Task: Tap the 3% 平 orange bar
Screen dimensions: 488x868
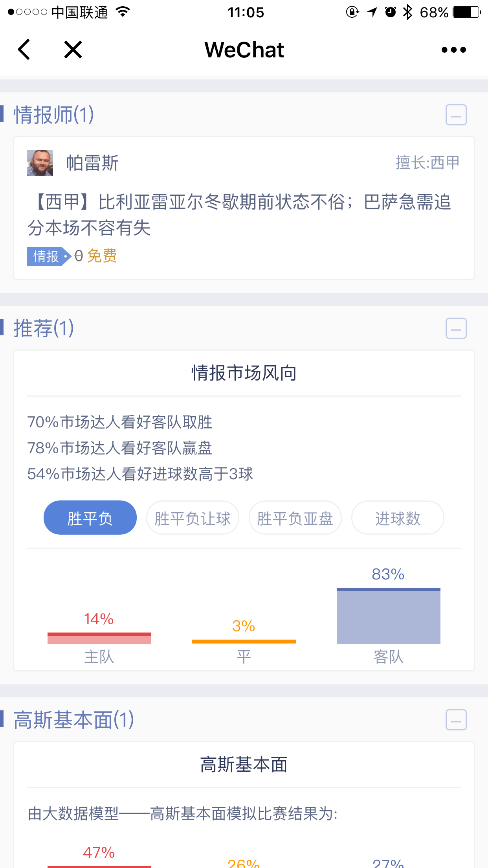Action: [x=244, y=642]
